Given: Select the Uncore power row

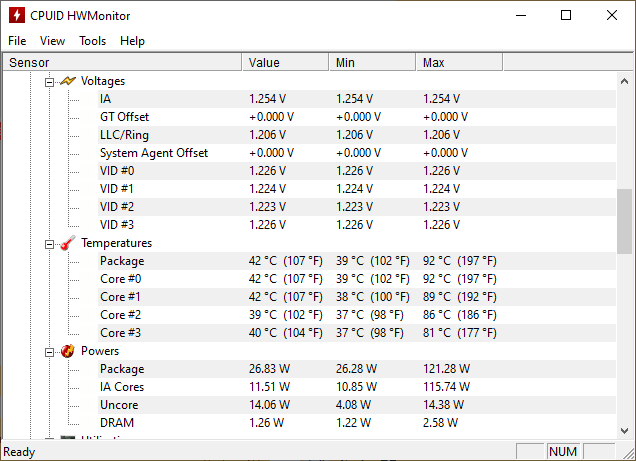Looking at the screenshot, I should pyautogui.click(x=357, y=405).
